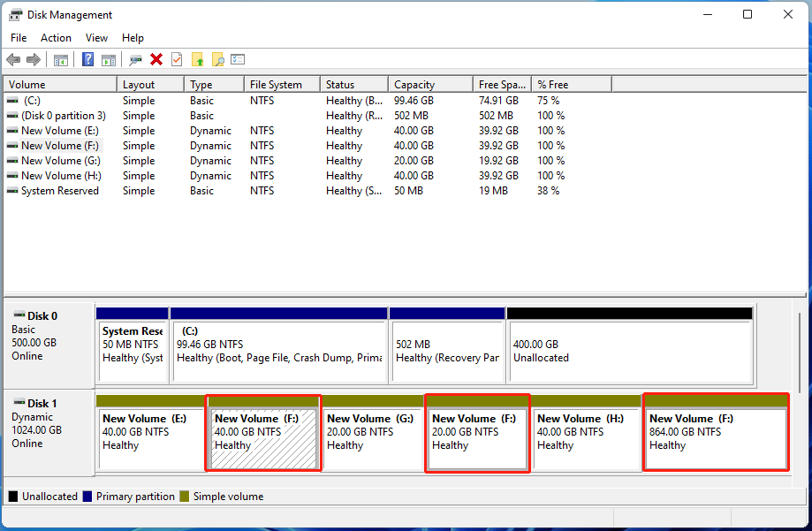812x531 pixels.
Task: Sort by the Volume column header
Action: coord(61,85)
